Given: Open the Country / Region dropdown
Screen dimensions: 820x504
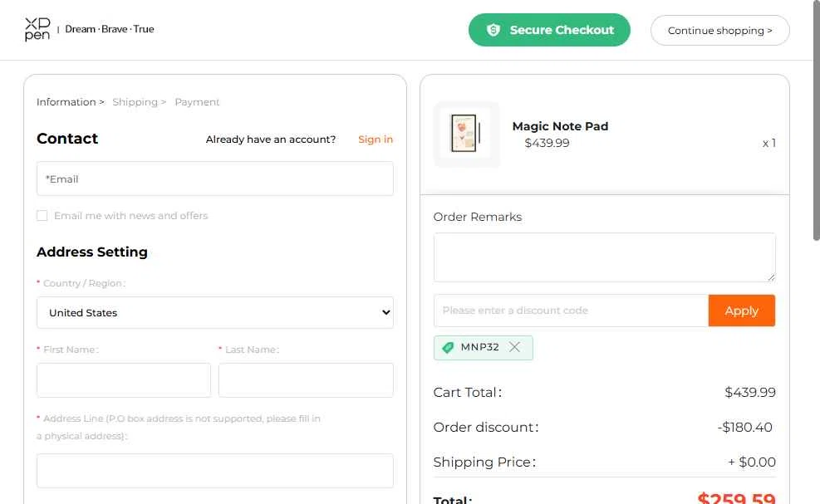Looking at the screenshot, I should [x=215, y=313].
